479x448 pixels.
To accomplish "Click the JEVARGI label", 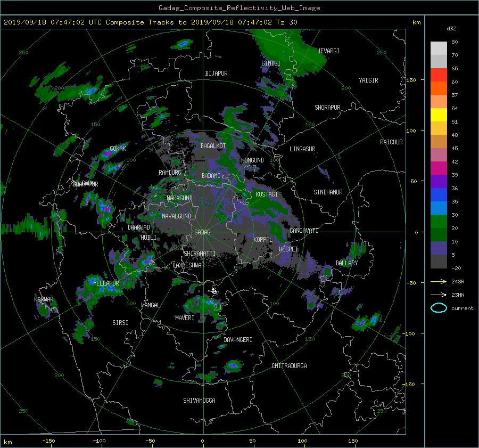I will click(x=328, y=51).
